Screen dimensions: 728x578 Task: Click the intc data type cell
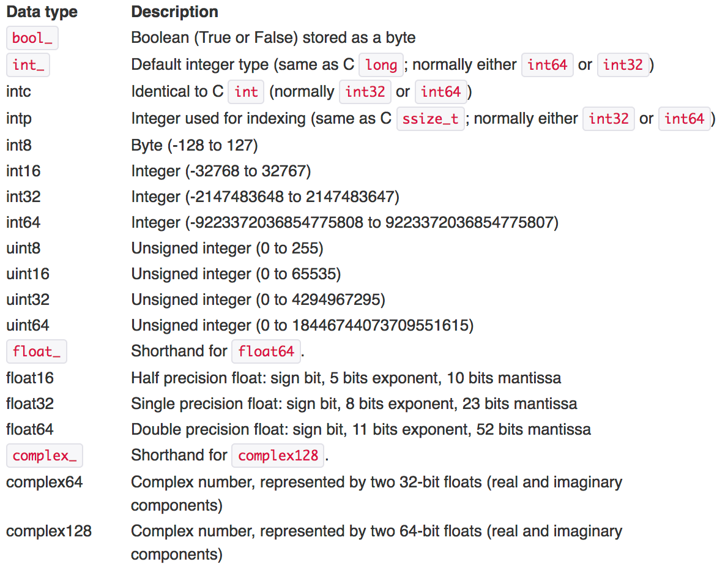point(18,92)
